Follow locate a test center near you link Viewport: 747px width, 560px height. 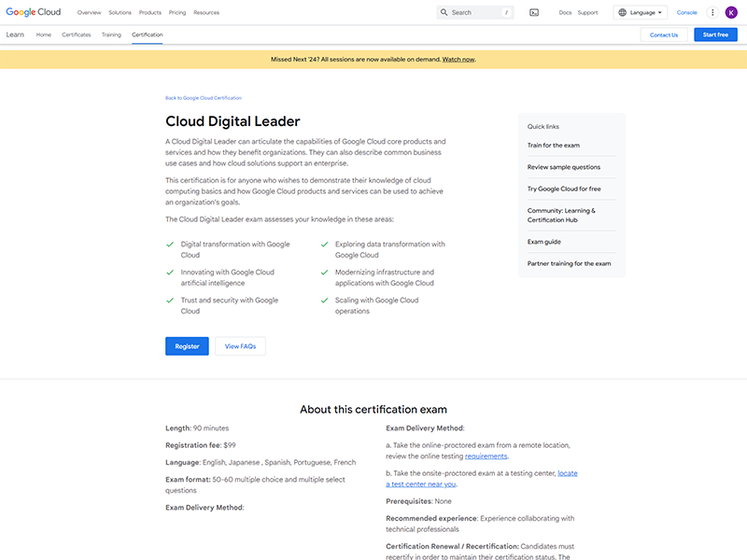(481, 479)
